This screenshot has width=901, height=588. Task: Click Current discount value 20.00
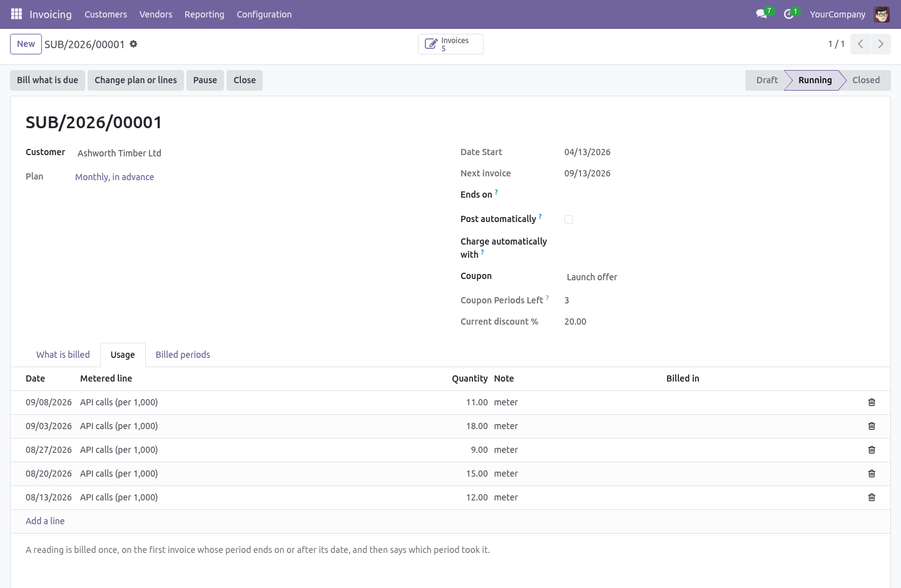575,322
